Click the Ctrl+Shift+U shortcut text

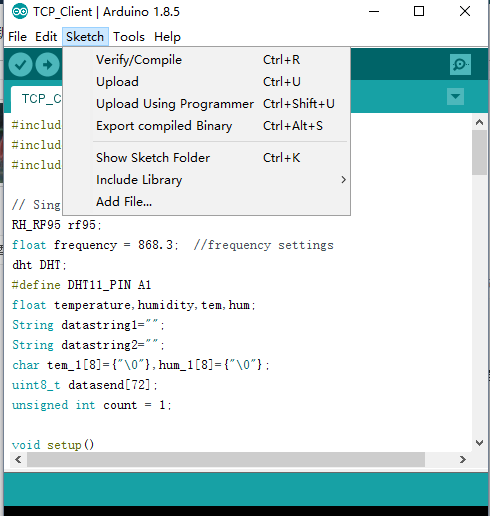click(299, 104)
